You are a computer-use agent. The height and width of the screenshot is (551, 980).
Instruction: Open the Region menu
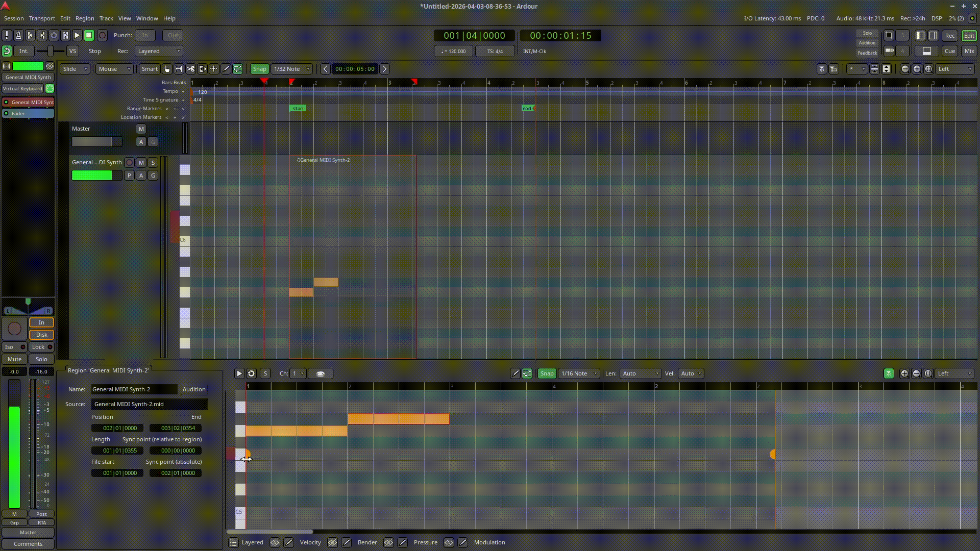tap(85, 18)
